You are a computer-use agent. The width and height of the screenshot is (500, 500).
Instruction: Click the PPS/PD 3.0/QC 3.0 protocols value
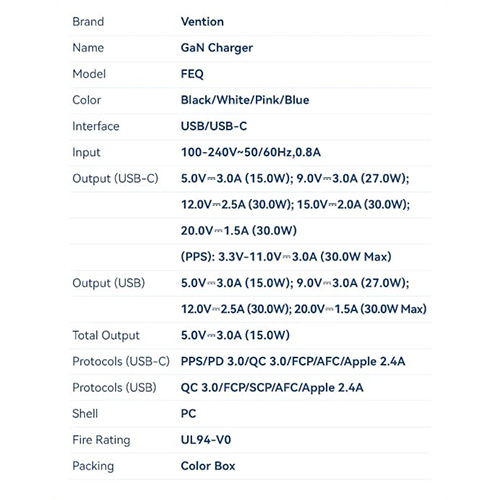coord(293,361)
